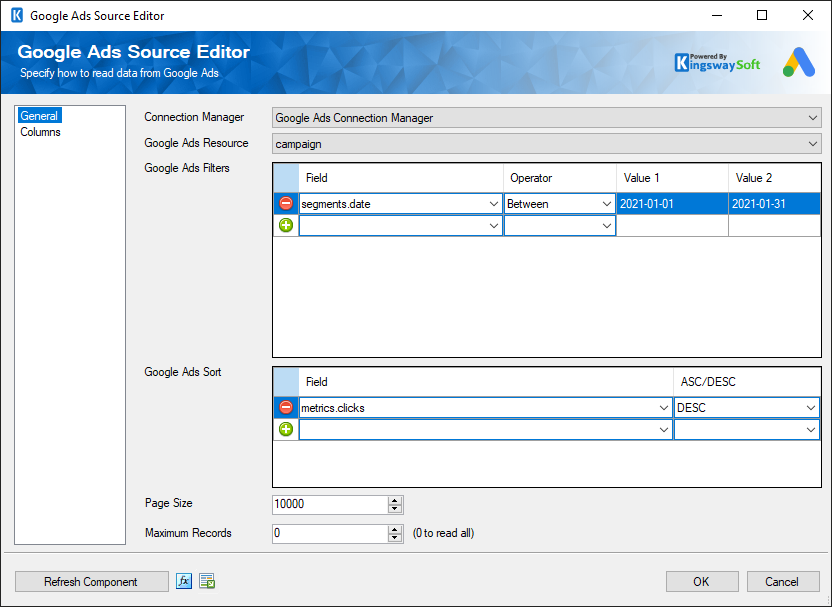Close the Source Editor window
Image resolution: width=832 pixels, height=607 pixels.
click(808, 15)
